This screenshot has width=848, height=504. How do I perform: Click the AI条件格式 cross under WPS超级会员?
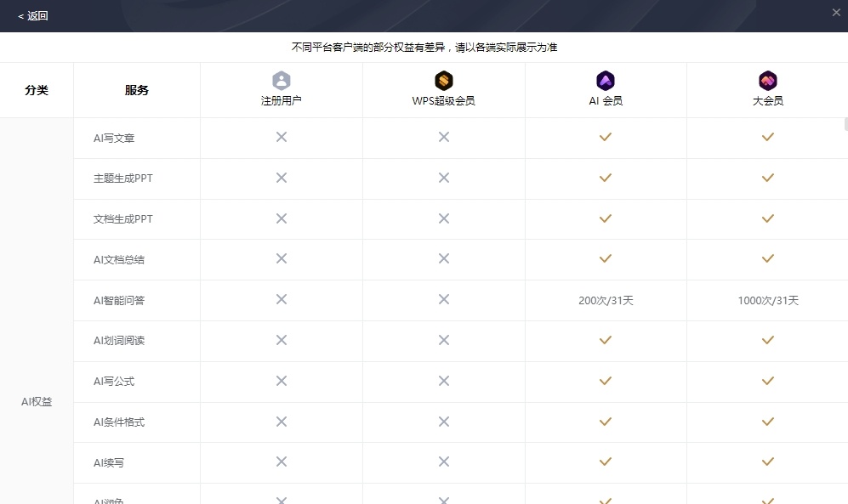click(443, 422)
